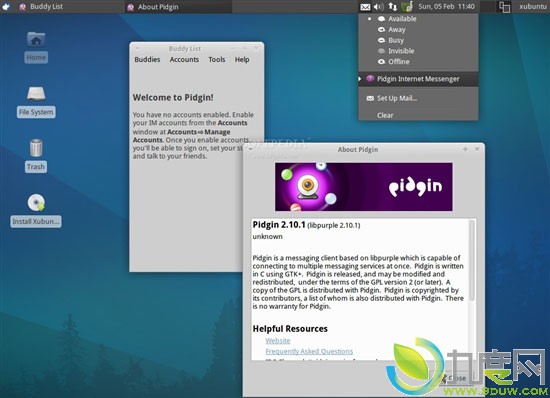Open the About Pidgin window menu arrow
This screenshot has width=550, height=398.
pos(250,149)
